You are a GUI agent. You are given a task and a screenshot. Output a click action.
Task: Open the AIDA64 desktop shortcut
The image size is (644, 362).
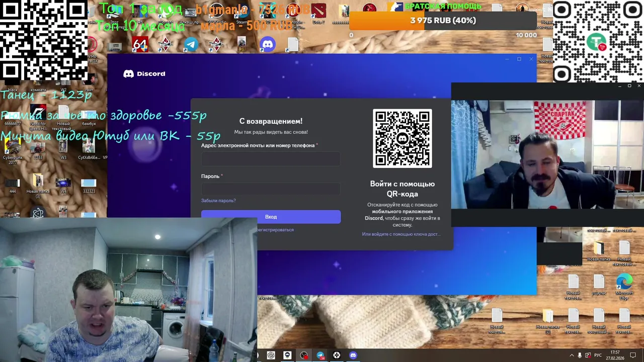140,45
